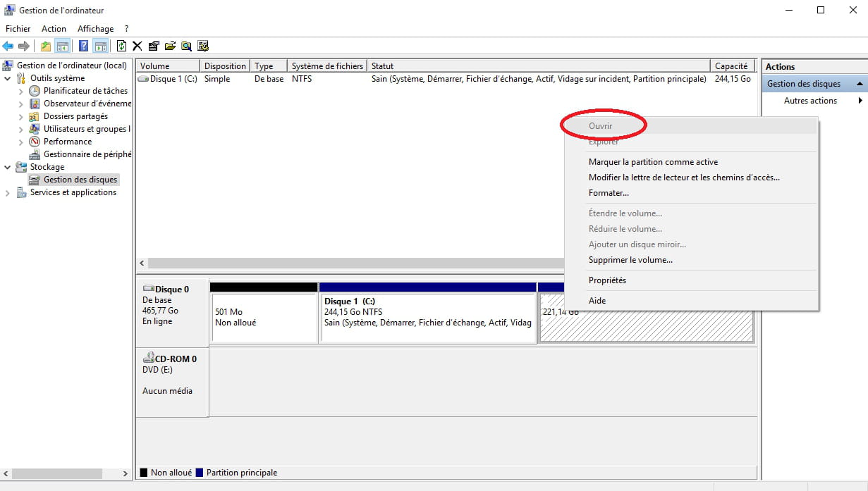Expand the Planificateur de tâches node
The height and width of the screenshot is (491, 868).
[x=21, y=91]
